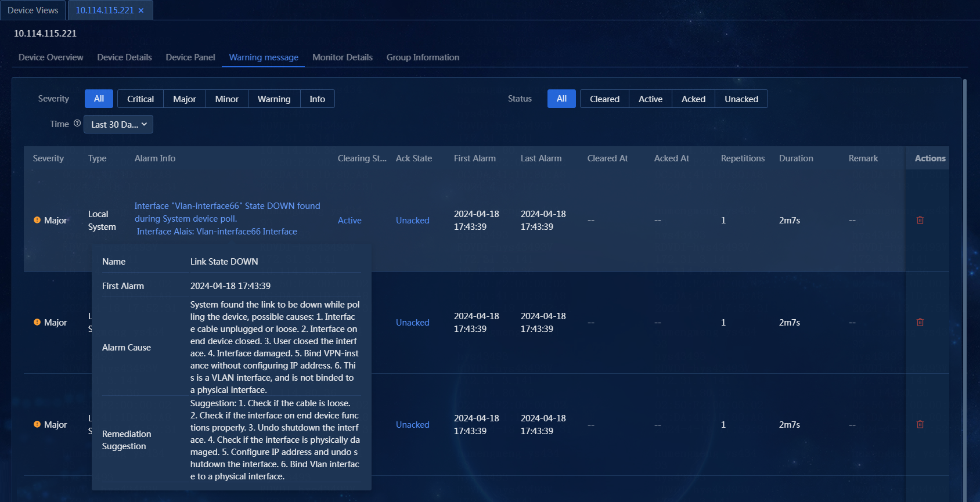980x502 pixels.
Task: Click the Acked At column header
Action: (672, 158)
